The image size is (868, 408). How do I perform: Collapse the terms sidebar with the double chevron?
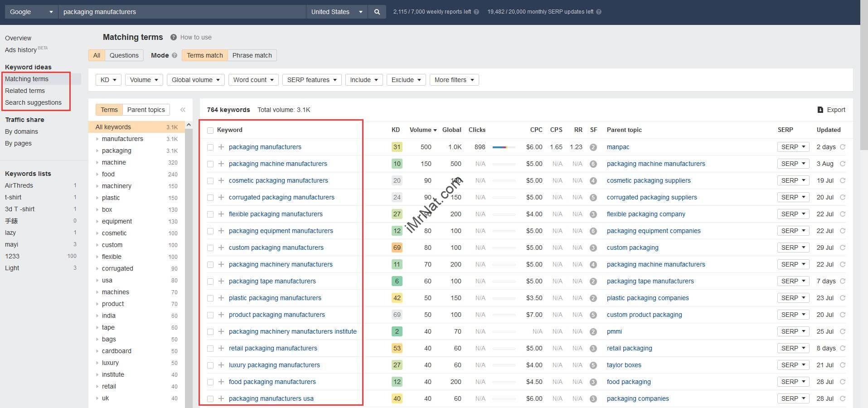click(x=183, y=110)
